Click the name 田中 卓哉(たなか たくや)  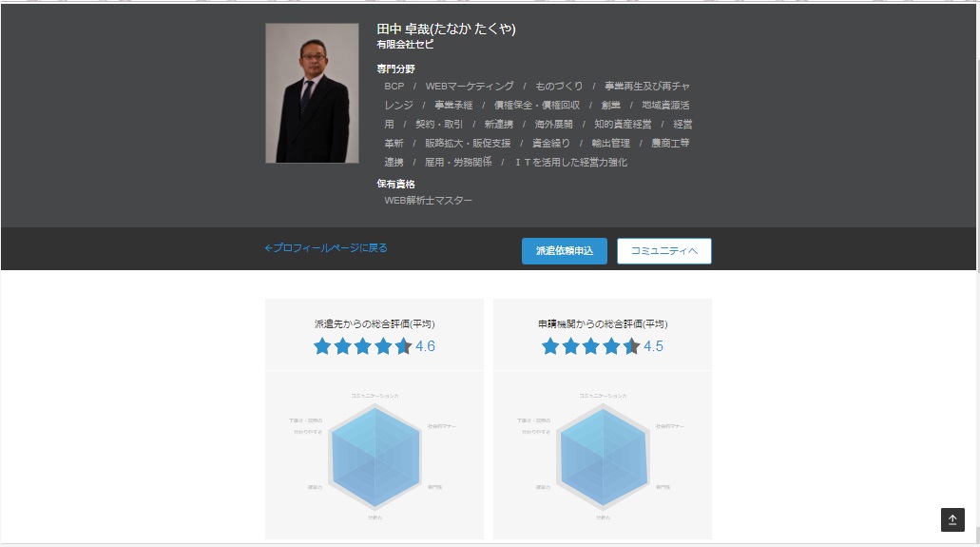click(x=446, y=29)
